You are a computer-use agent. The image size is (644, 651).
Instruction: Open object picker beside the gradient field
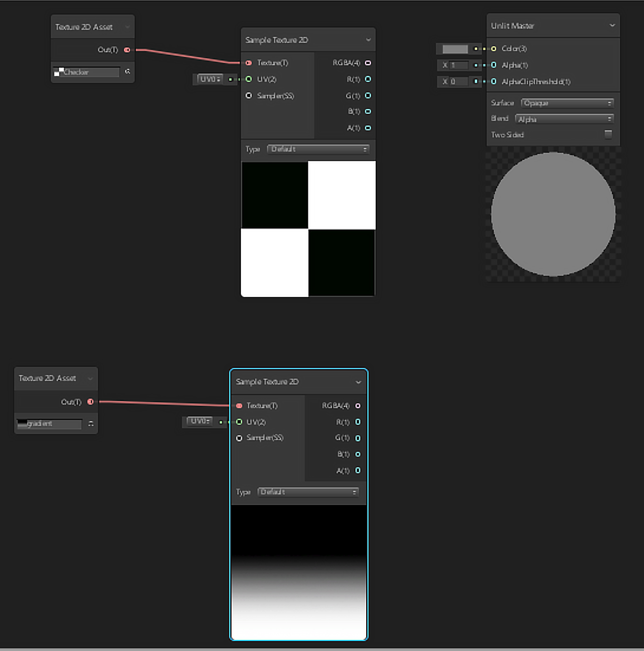[91, 424]
